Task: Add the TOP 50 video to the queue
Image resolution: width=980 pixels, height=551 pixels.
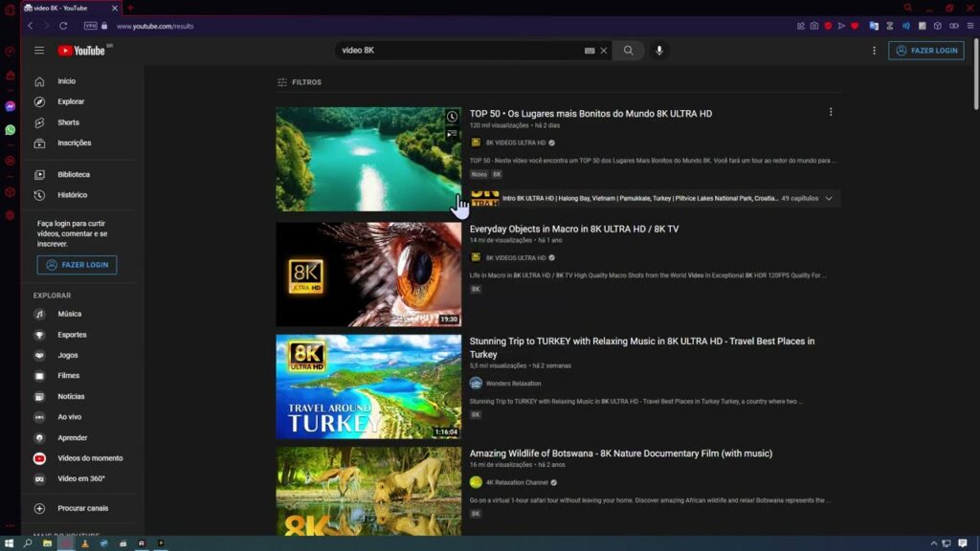Action: click(452, 134)
